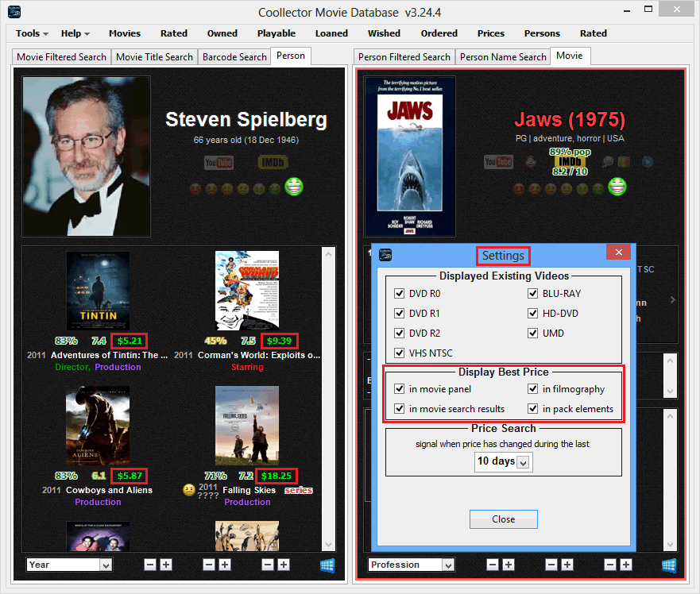Play the Jaws trailer with blue play icon
This screenshot has width=700, height=594.
click(648, 161)
